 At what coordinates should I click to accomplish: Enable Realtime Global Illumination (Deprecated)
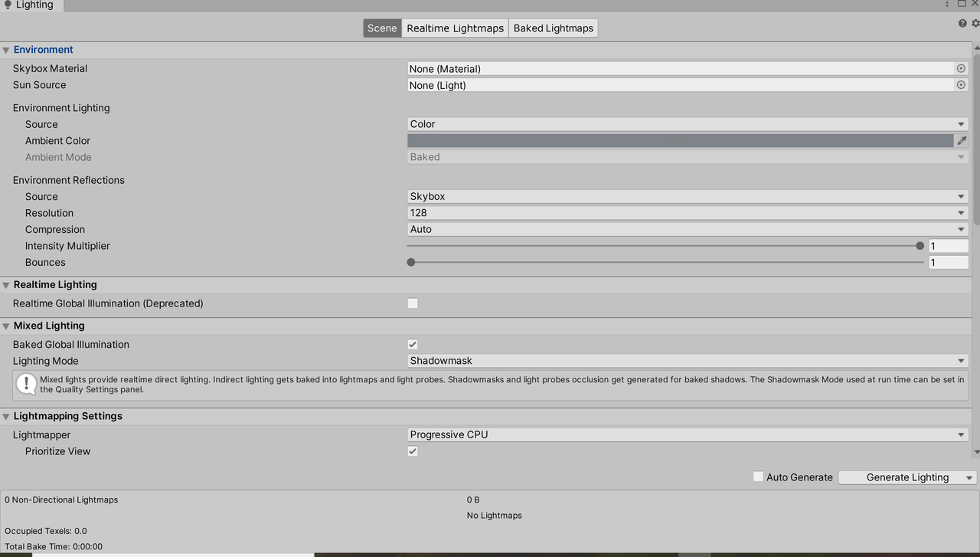point(413,303)
